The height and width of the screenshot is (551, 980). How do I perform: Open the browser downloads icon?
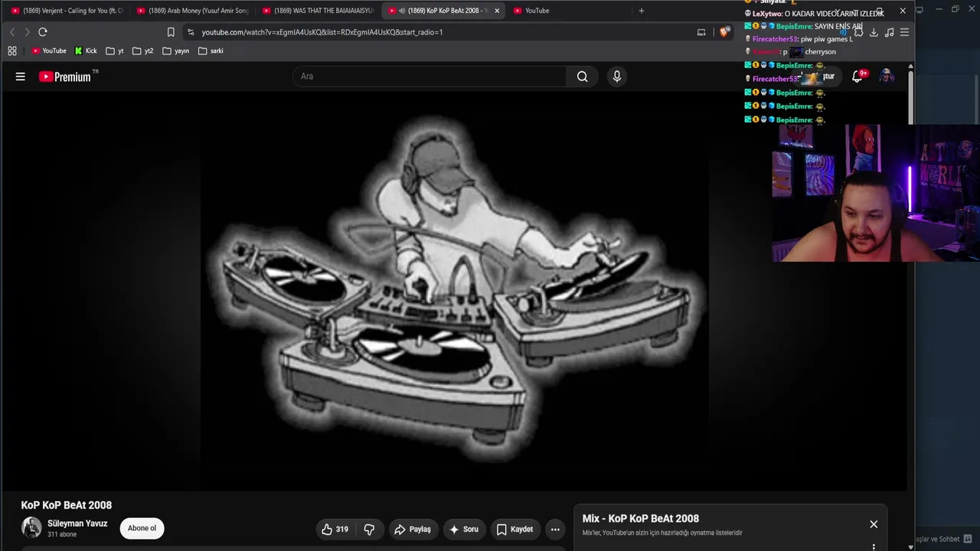pos(874,32)
